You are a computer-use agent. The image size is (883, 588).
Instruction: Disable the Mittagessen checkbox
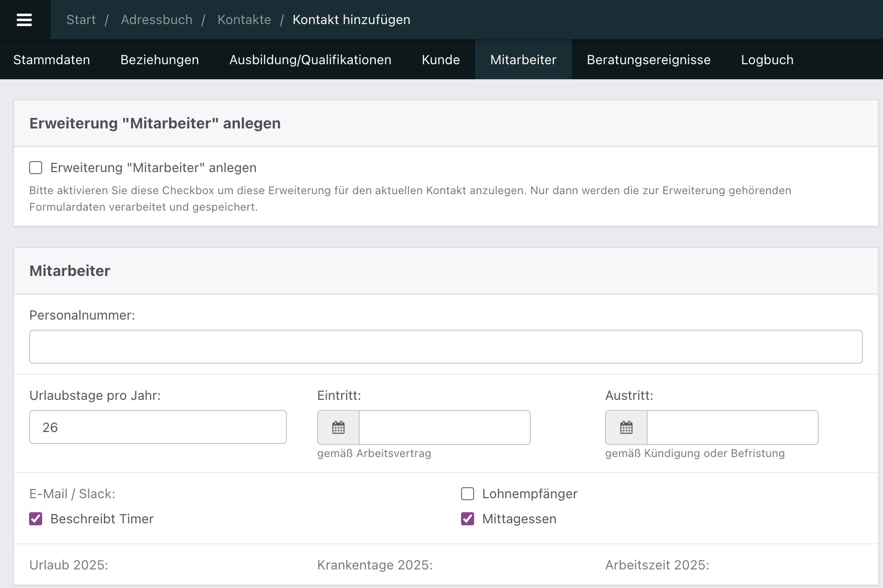tap(467, 519)
